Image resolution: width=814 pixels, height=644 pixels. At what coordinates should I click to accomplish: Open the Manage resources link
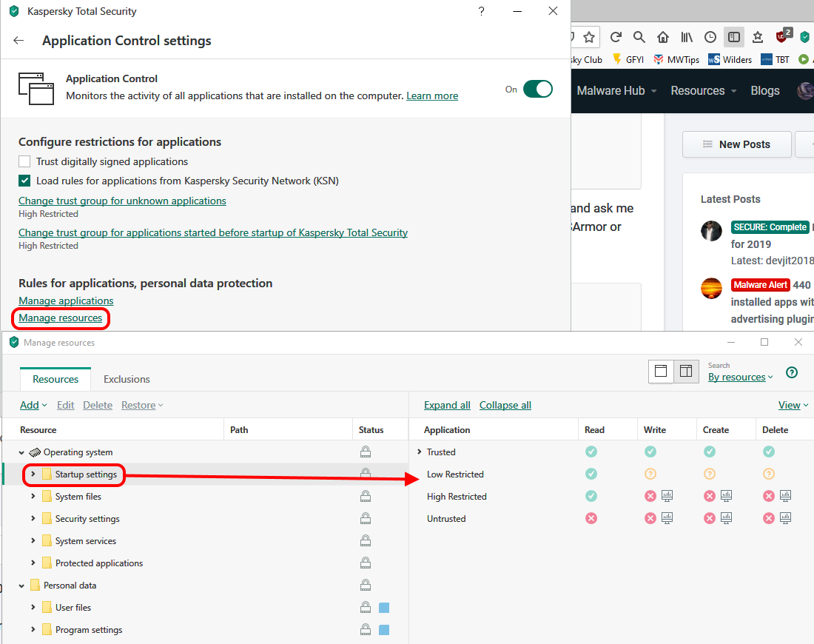[x=60, y=318]
